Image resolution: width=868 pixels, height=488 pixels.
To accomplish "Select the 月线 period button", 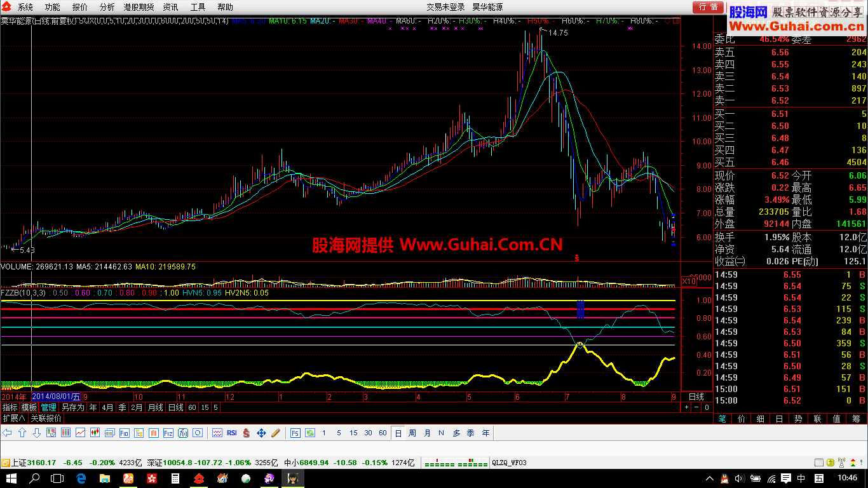I will [x=155, y=407].
